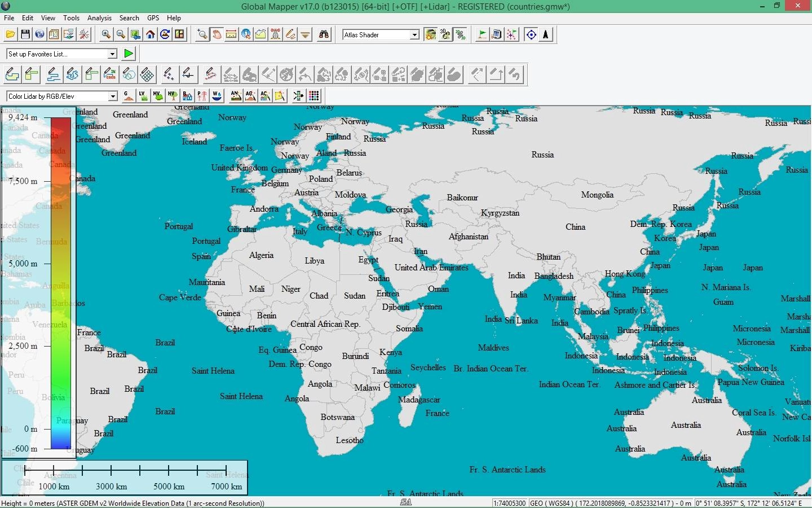Click the black north arrow icon
Image resolution: width=812 pixels, height=508 pixels.
click(x=546, y=34)
